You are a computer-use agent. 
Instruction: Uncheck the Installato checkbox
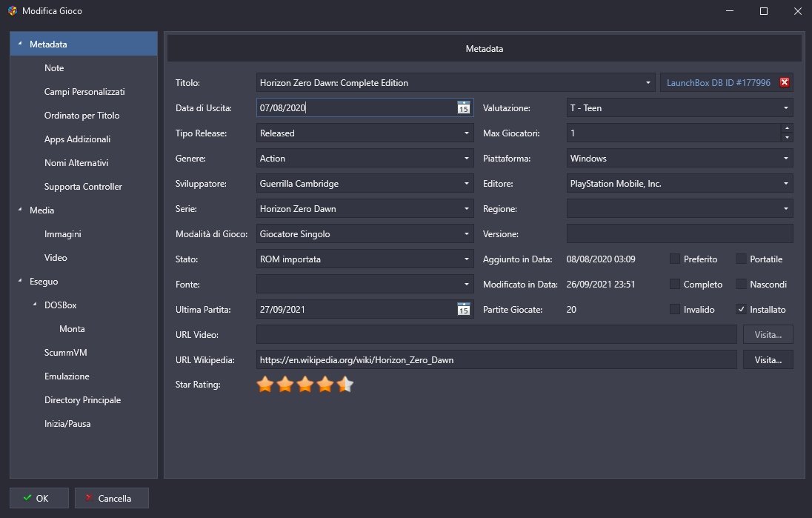[x=741, y=309]
